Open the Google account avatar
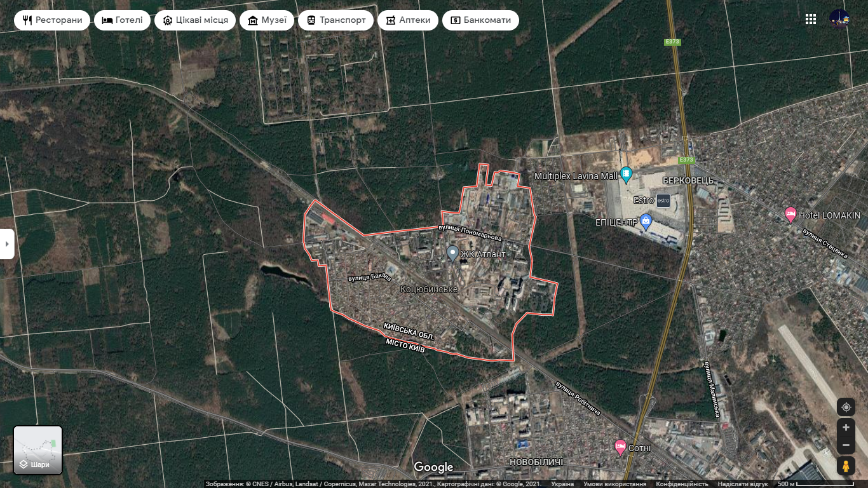Screen dimensions: 868x488 click(x=839, y=19)
